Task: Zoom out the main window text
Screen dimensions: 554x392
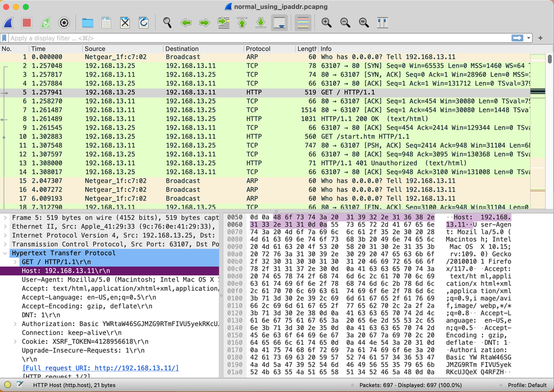Action: click(345, 23)
